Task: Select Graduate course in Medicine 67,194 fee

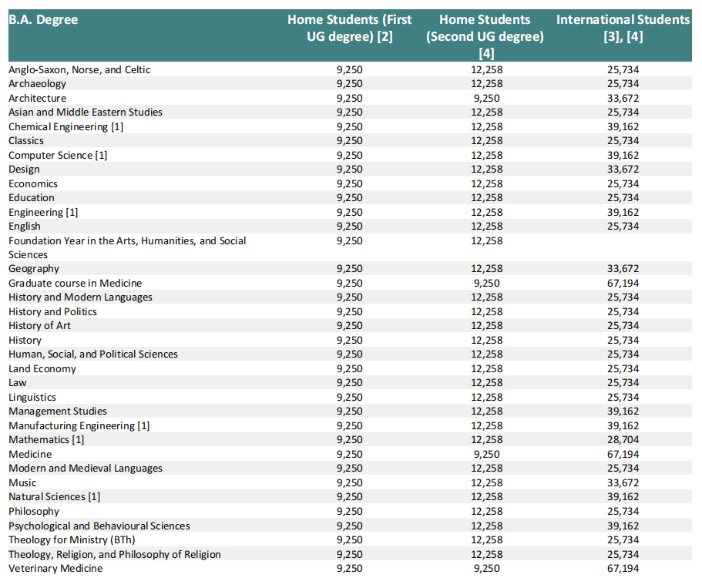Action: click(623, 283)
